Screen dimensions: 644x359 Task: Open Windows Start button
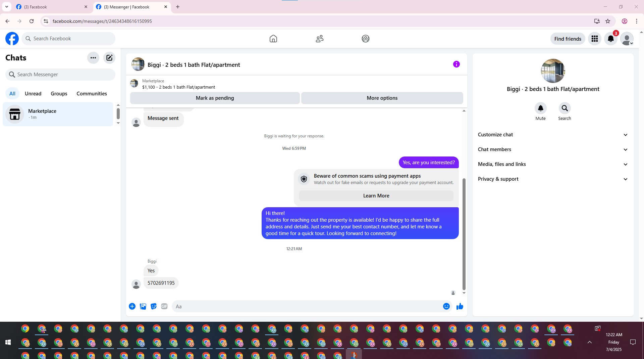tap(8, 342)
